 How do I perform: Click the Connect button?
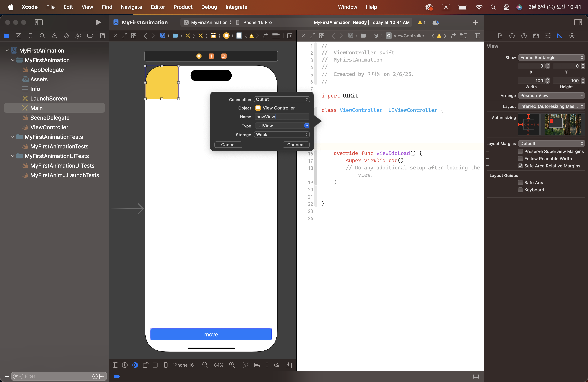(296, 145)
